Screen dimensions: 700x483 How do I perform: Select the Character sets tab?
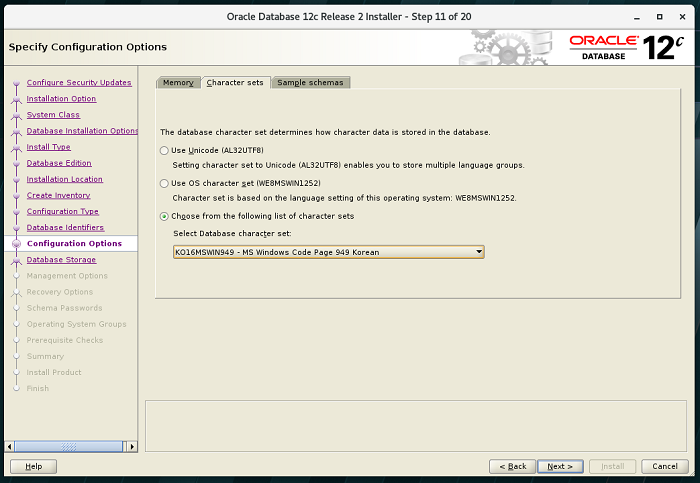tap(235, 83)
